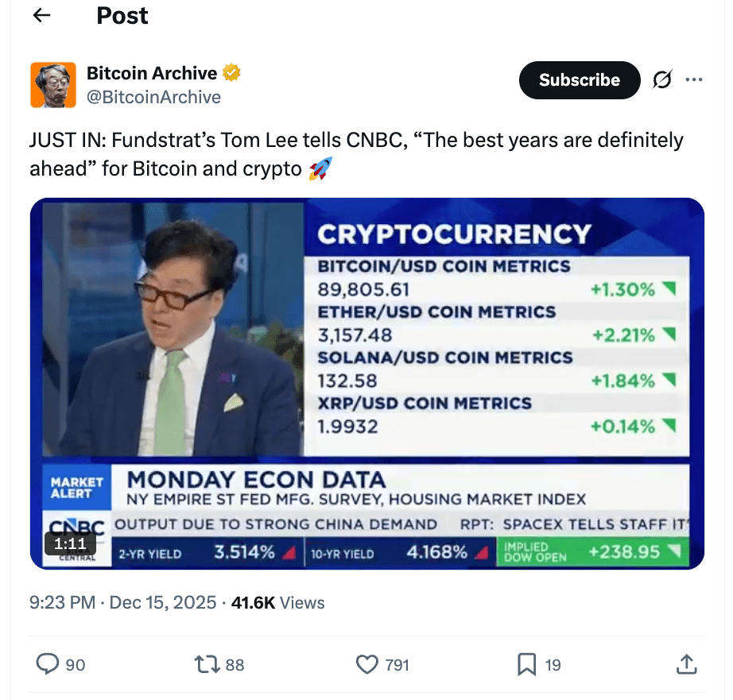The height and width of the screenshot is (700, 733).
Task: Open the Grok explain-post icon
Action: tap(661, 80)
